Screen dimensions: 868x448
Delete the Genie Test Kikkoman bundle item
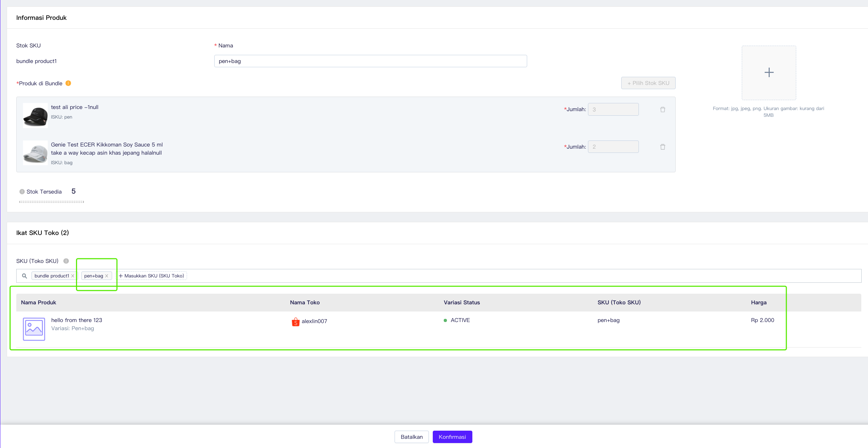(x=663, y=147)
